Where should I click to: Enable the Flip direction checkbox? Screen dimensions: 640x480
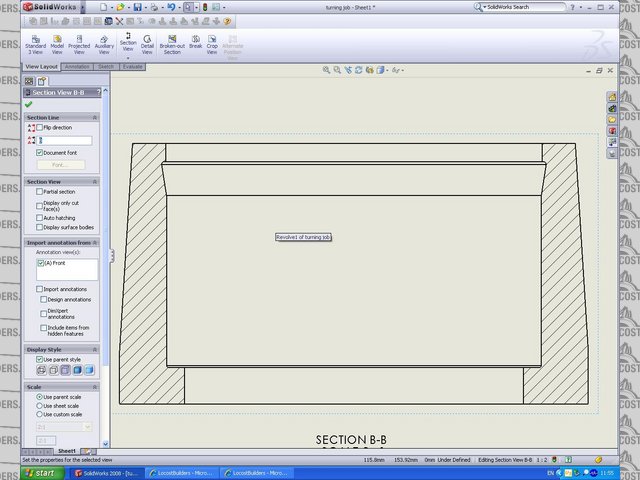pos(40,128)
